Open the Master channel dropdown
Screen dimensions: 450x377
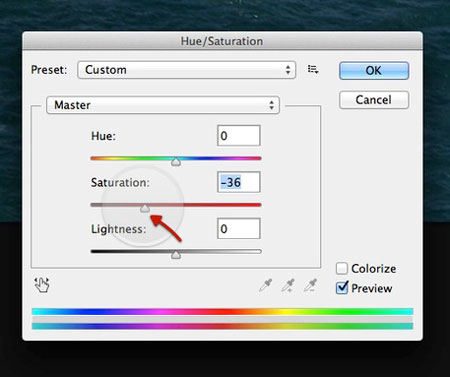[163, 105]
